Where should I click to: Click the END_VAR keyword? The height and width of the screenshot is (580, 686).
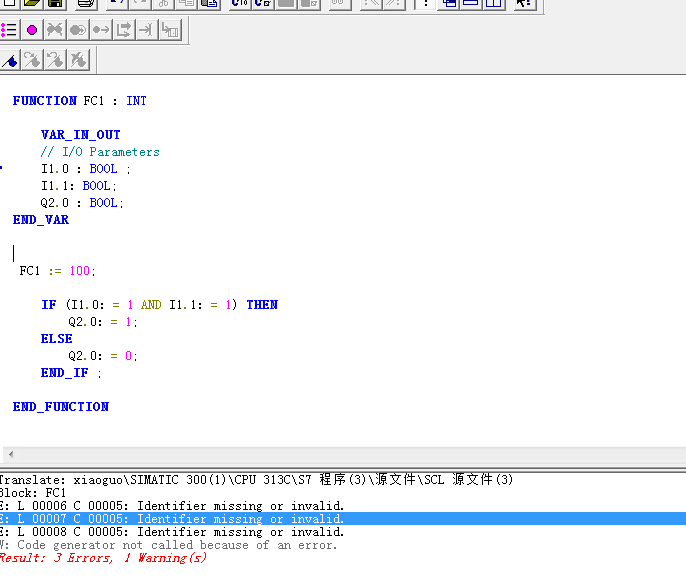click(x=41, y=220)
